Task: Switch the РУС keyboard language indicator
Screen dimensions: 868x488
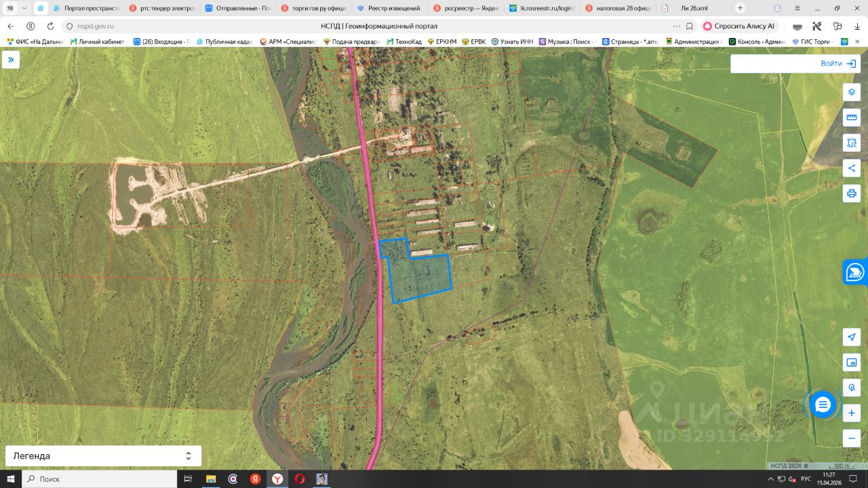Action: tap(806, 479)
